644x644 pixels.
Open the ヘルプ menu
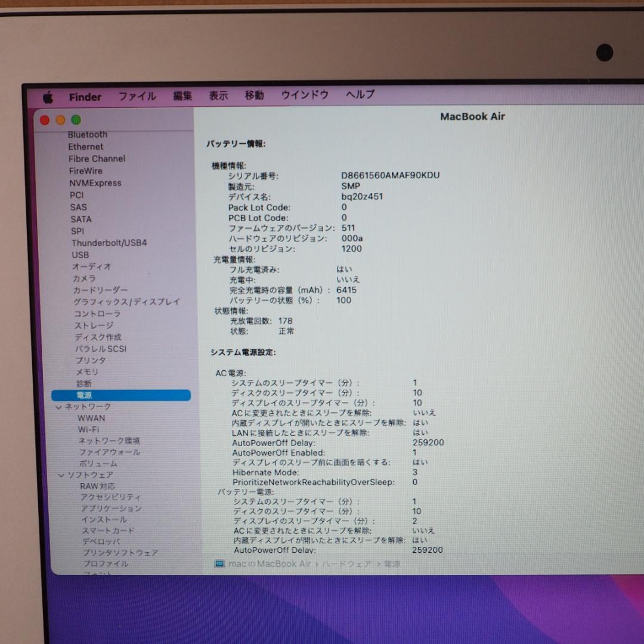coord(359,95)
